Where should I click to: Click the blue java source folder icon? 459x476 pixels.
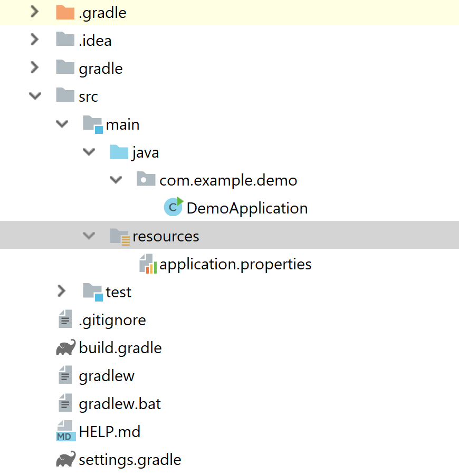point(119,152)
